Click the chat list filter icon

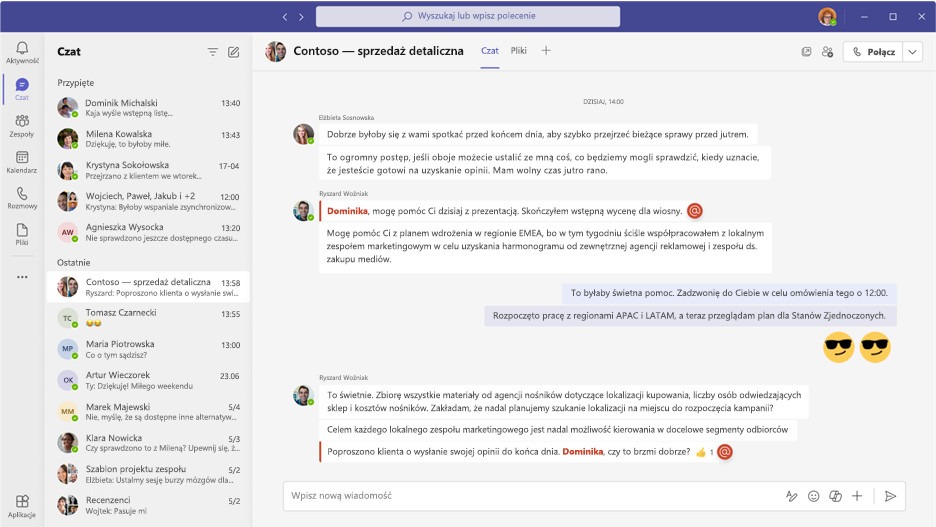click(x=213, y=52)
